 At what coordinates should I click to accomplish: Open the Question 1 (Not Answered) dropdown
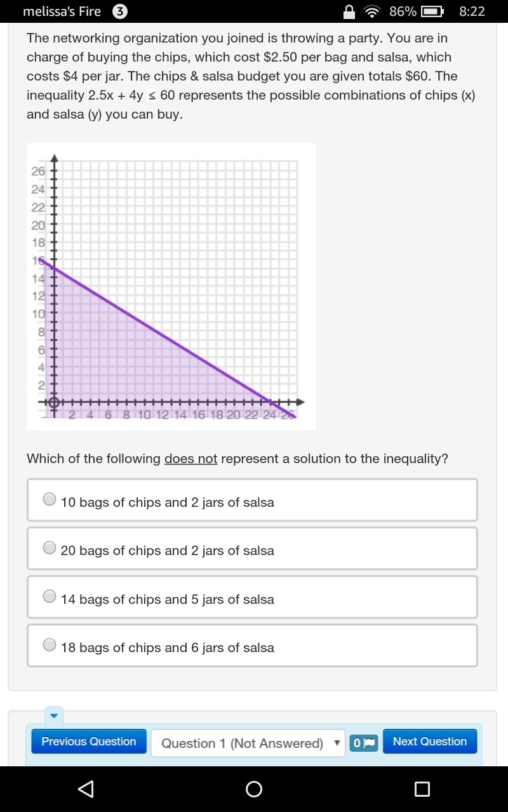[x=248, y=743]
